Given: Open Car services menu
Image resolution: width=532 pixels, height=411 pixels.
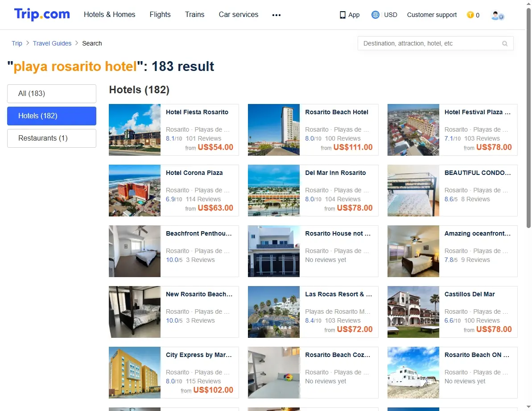Looking at the screenshot, I should click(x=239, y=15).
